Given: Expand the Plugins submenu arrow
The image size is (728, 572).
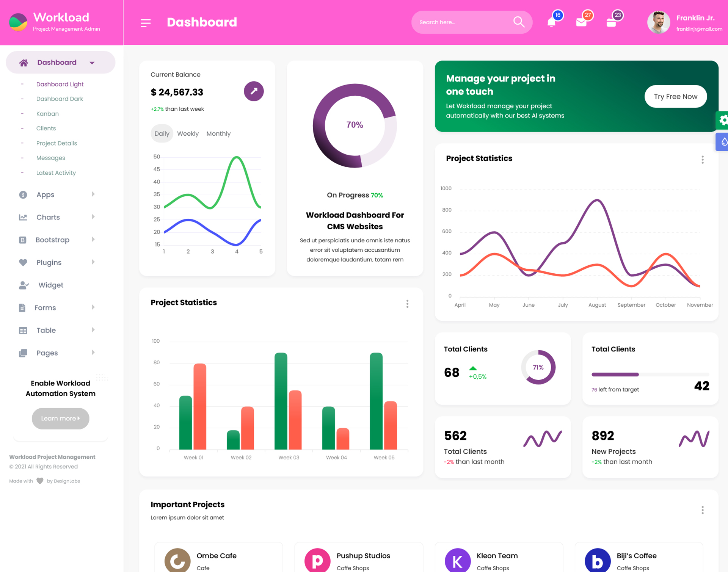Looking at the screenshot, I should tap(93, 262).
